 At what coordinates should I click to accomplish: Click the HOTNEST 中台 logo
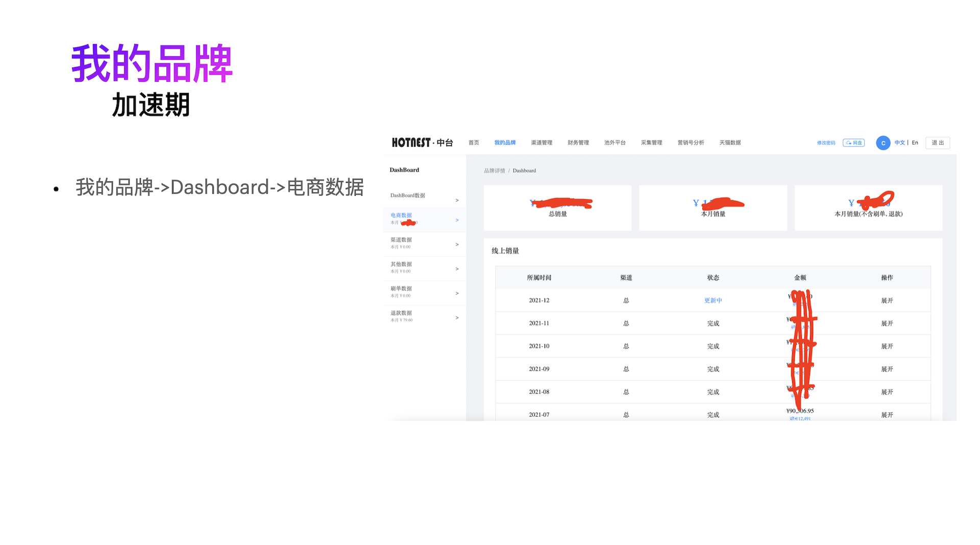pyautogui.click(x=422, y=143)
